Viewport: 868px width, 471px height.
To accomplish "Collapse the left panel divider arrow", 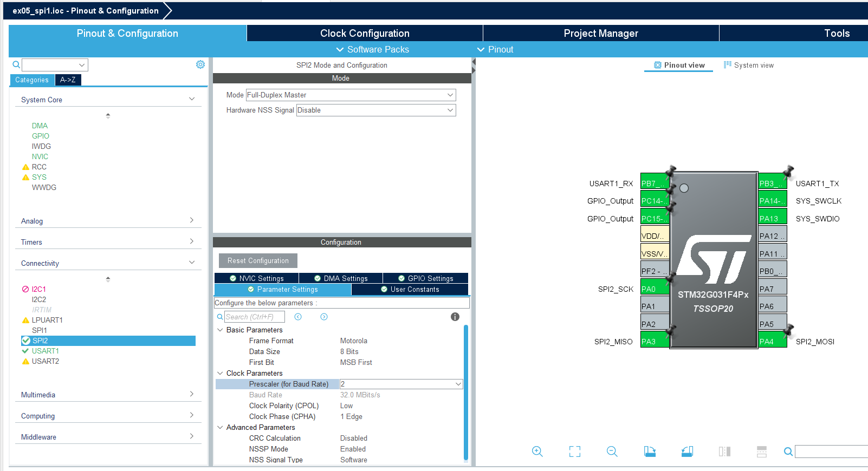I will (x=474, y=62).
